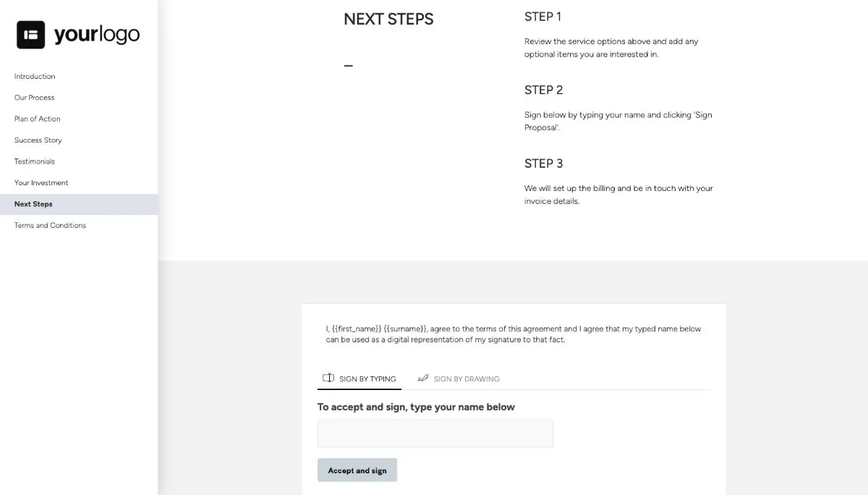868x495 pixels.
Task: Select the Next Steps sidebar item
Action: tap(33, 203)
